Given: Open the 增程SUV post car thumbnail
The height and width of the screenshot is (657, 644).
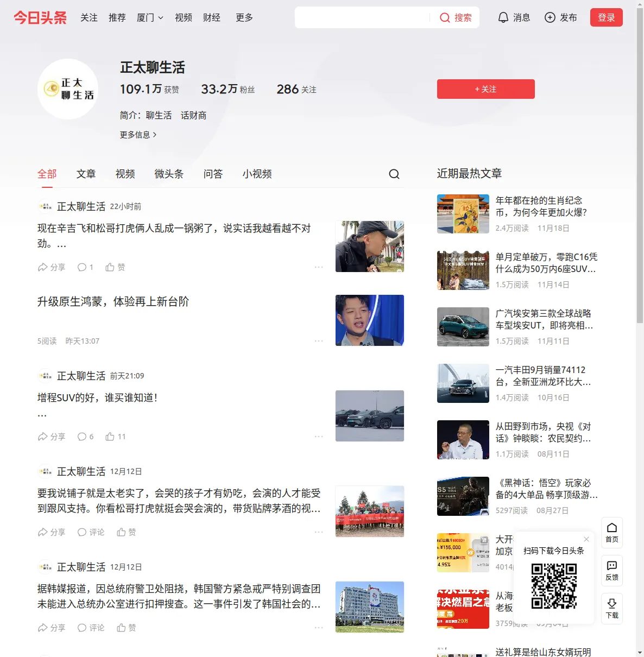Looking at the screenshot, I should 370,416.
